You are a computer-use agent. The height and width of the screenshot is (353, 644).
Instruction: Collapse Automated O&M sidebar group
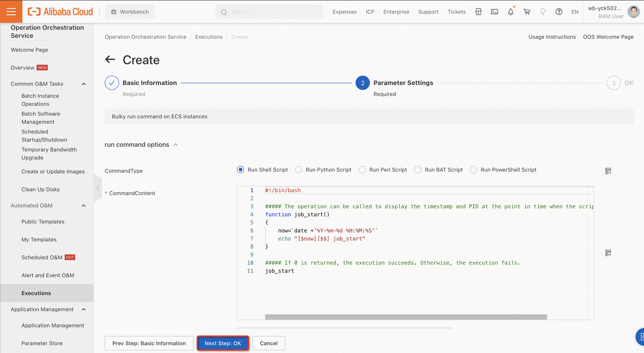(84, 206)
